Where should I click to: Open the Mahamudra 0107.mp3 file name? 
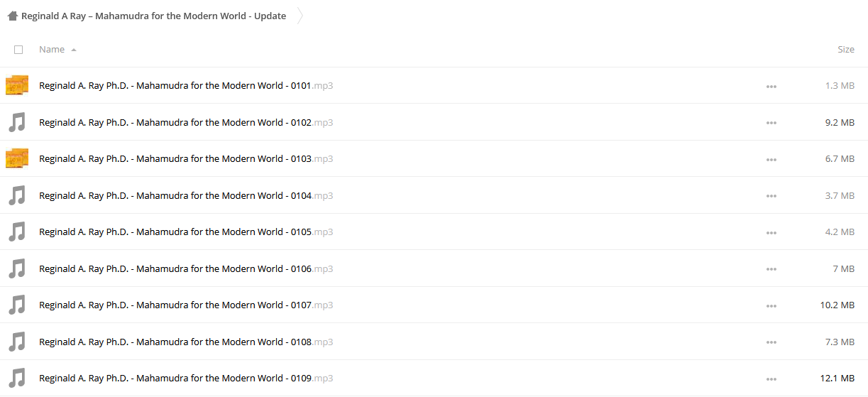[x=186, y=305]
